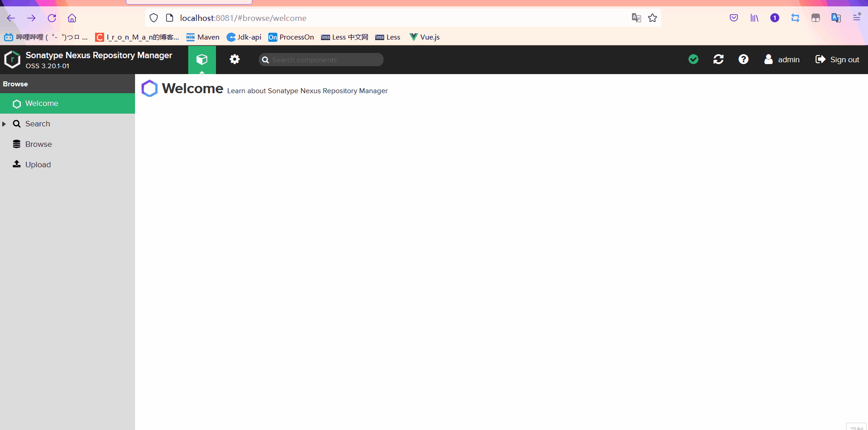Click the blue crop-arrows extension icon

(795, 18)
